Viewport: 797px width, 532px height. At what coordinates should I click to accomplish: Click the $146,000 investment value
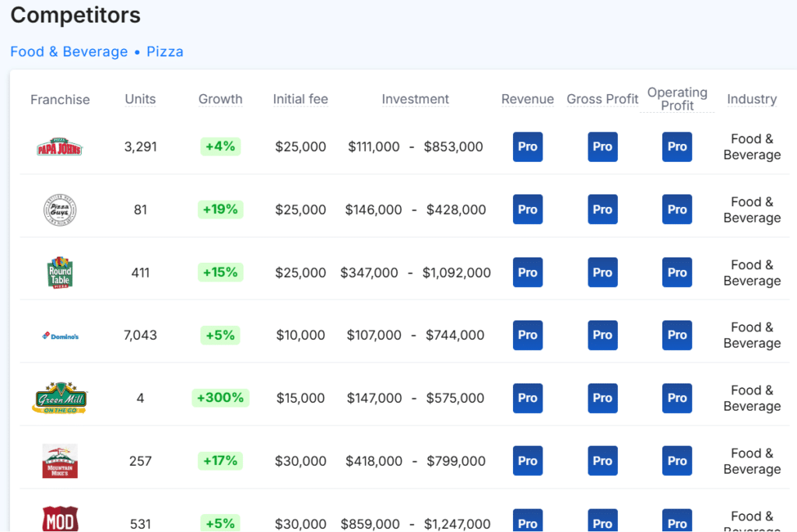click(x=374, y=210)
